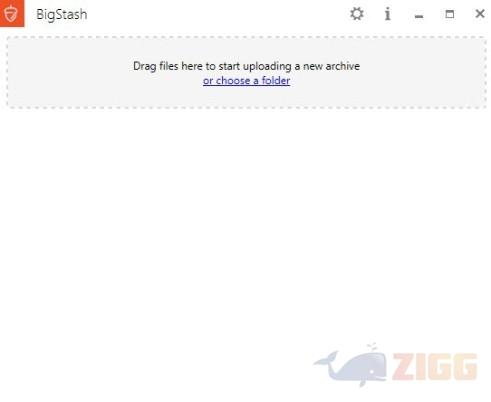Open settings via the gear icon

(357, 14)
